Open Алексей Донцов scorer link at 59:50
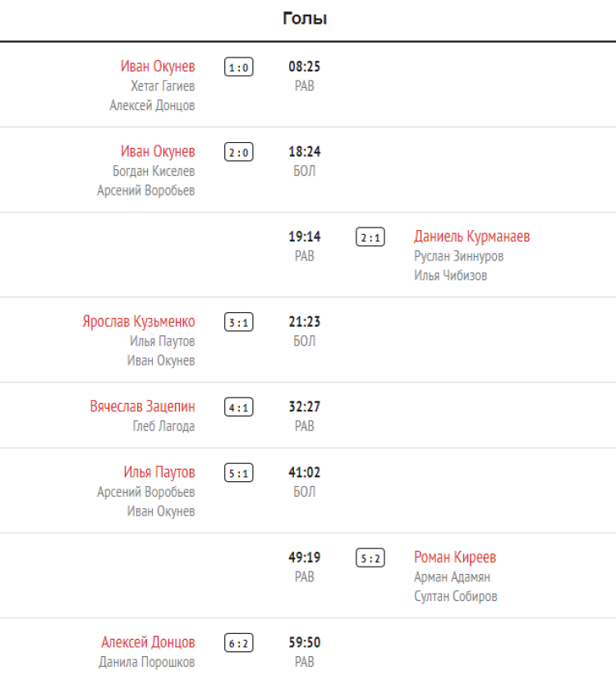Image resolution: width=616 pixels, height=689 pixels. click(x=149, y=642)
